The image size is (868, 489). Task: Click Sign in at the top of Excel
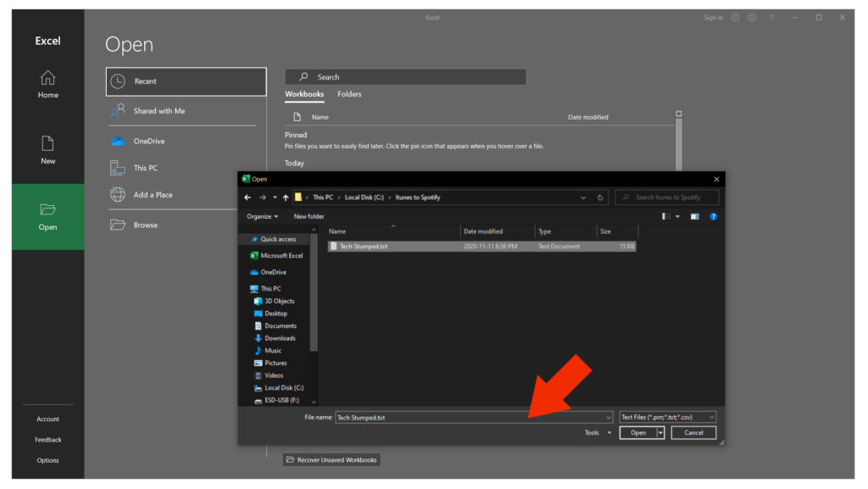[713, 18]
